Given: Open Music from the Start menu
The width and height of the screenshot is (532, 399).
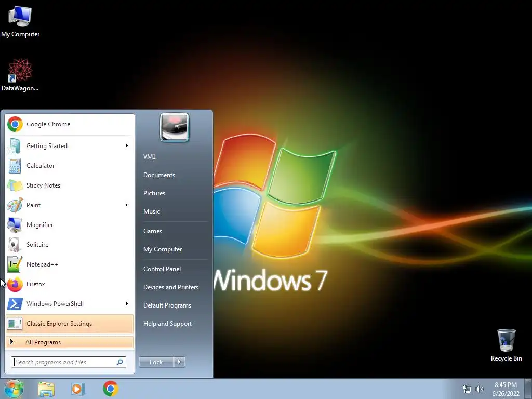Looking at the screenshot, I should (x=152, y=211).
